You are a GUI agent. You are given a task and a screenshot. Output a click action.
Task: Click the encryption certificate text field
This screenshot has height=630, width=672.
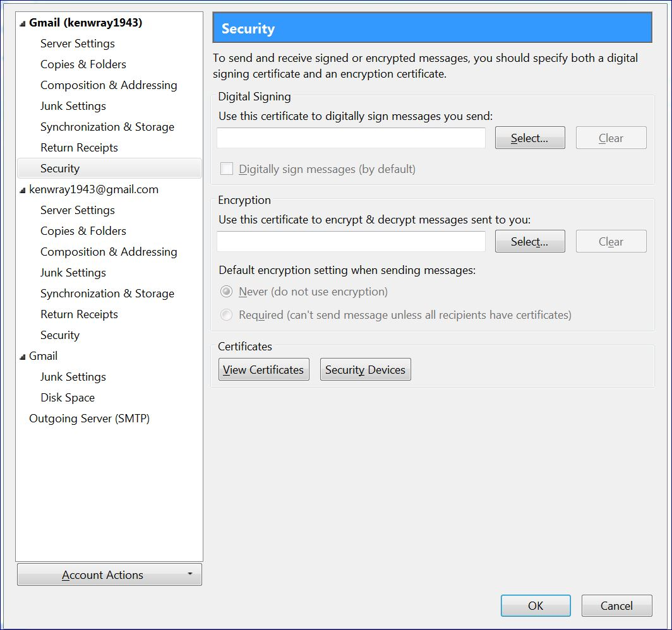351,242
